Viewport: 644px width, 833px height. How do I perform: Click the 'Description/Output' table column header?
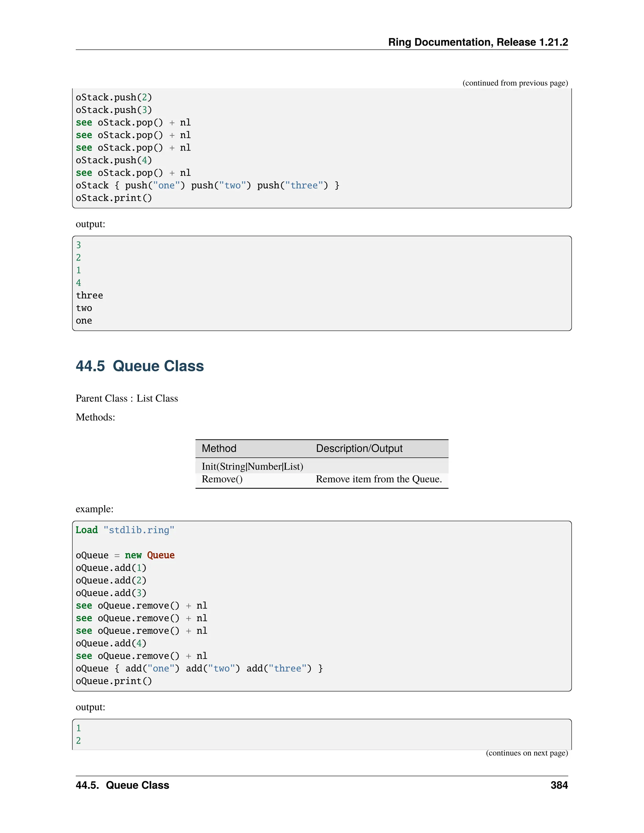(359, 448)
